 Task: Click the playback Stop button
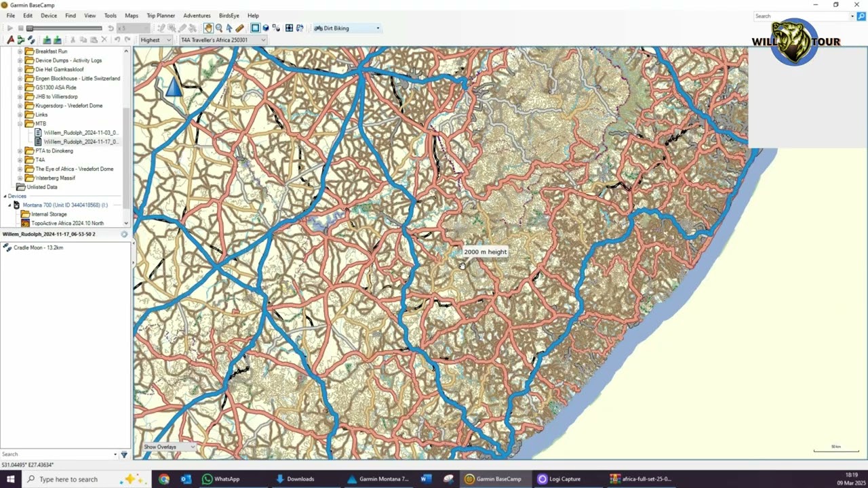click(20, 28)
